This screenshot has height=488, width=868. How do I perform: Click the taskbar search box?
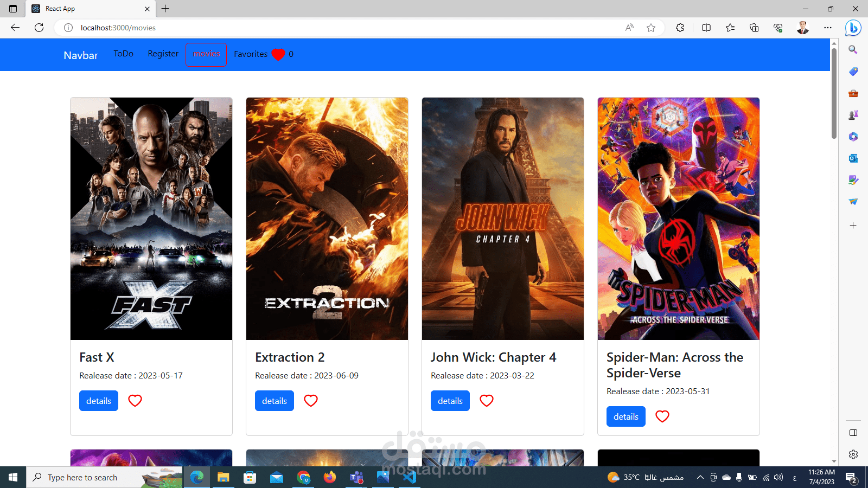(x=104, y=477)
